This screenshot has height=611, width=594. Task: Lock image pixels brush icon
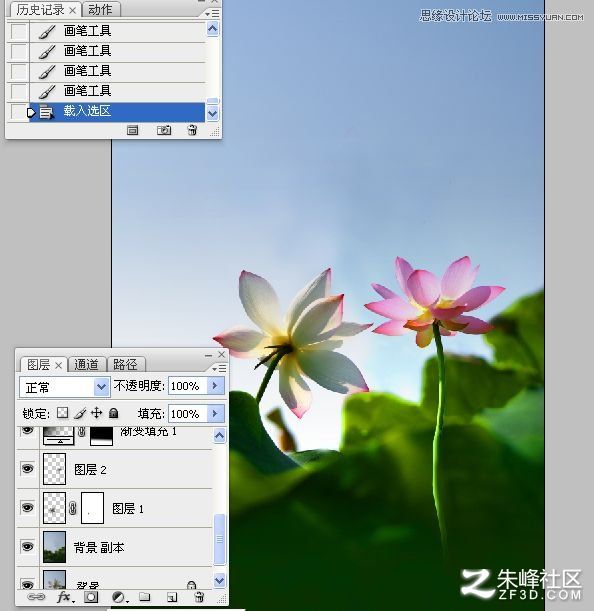coord(80,413)
